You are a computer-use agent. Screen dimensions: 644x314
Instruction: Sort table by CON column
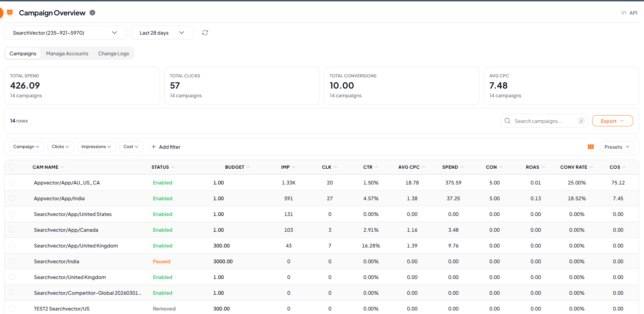click(x=494, y=167)
